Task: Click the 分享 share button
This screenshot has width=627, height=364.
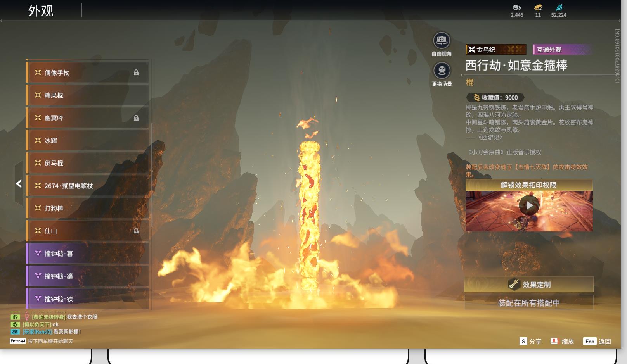Action: click(530, 342)
